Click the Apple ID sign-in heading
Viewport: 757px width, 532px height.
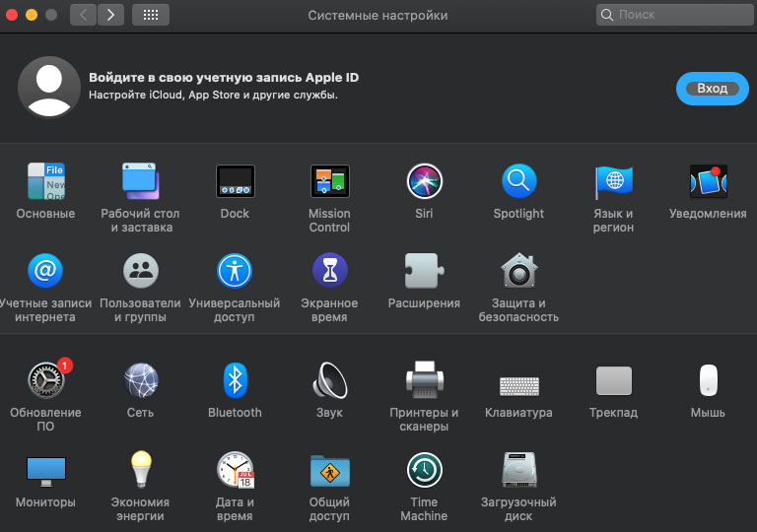[x=224, y=77]
